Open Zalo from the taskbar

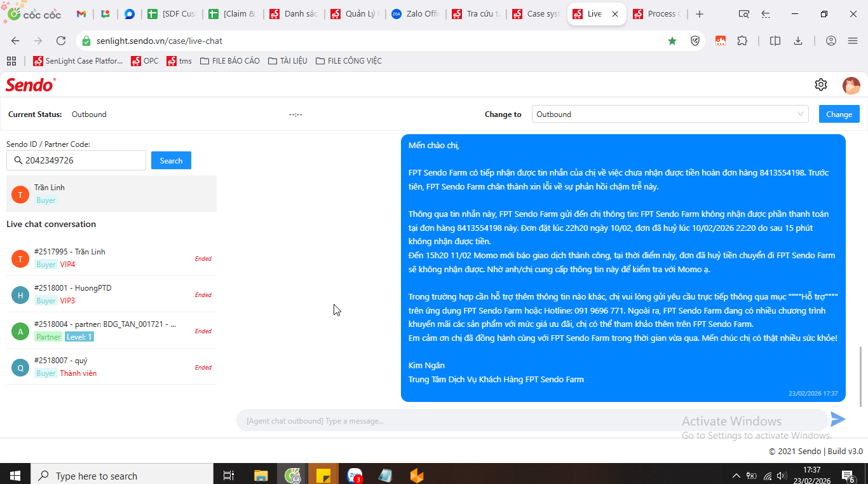pyautogui.click(x=355, y=475)
